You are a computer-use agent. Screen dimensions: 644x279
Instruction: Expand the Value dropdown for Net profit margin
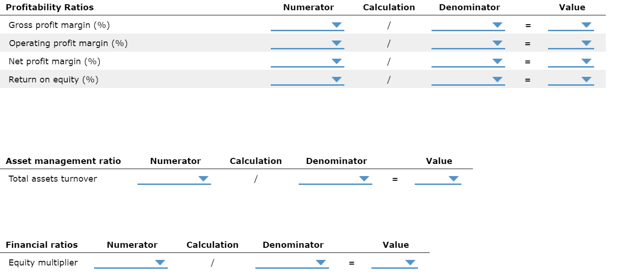pos(585,61)
